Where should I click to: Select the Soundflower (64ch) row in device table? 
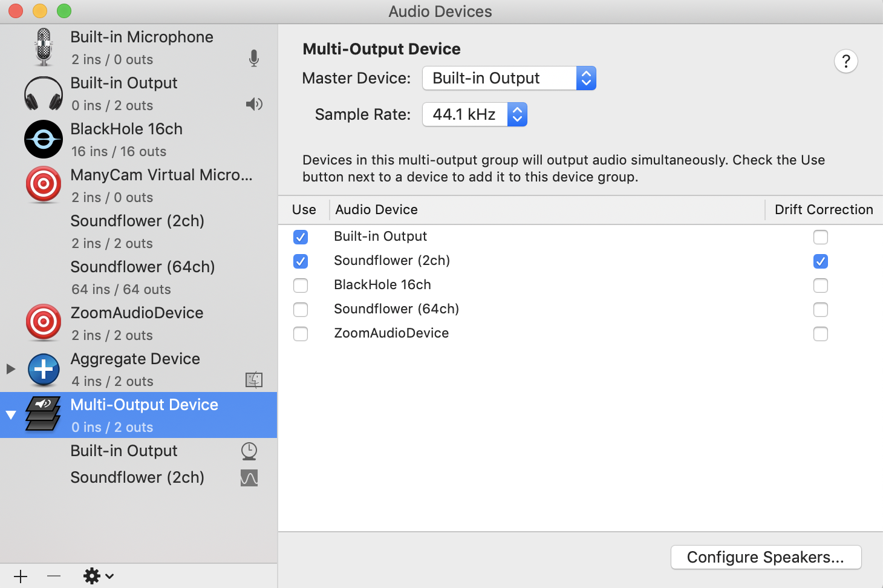[581, 309]
